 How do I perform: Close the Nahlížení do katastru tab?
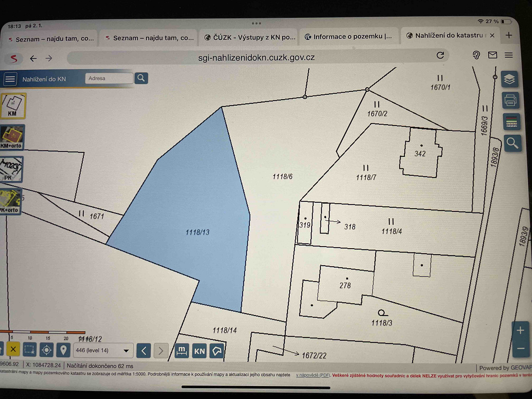[x=492, y=36]
